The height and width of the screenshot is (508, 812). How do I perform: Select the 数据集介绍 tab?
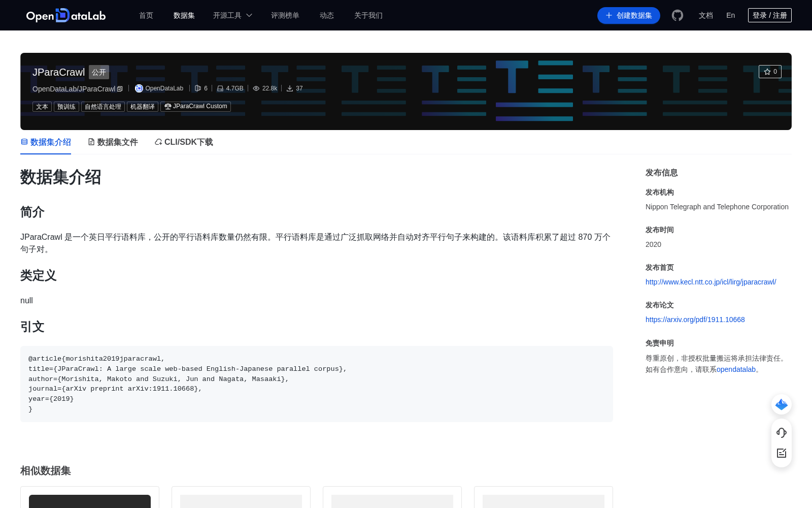(46, 142)
